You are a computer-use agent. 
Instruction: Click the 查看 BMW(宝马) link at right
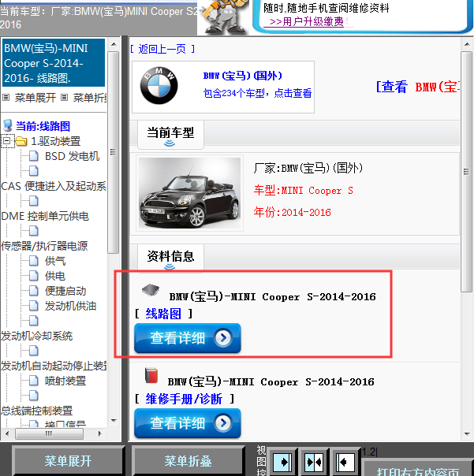(418, 87)
